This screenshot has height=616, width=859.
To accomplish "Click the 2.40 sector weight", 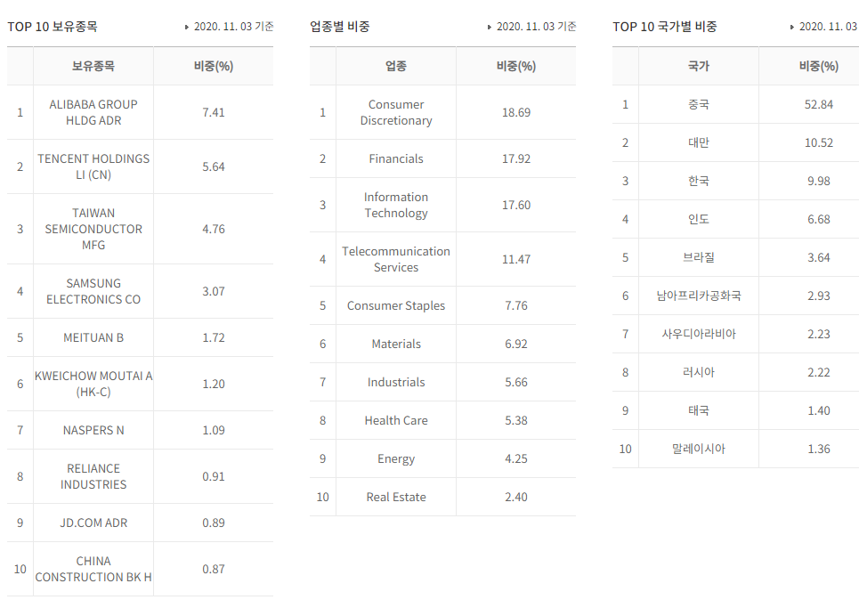I will point(516,497).
